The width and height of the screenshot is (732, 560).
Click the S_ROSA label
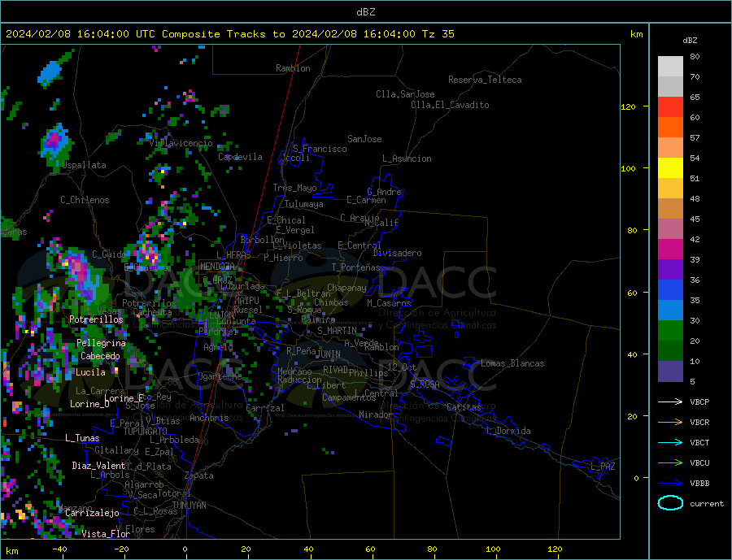(425, 384)
